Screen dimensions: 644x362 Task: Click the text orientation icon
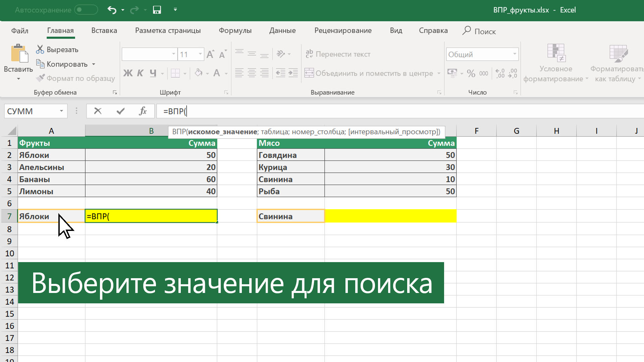pos(281,54)
